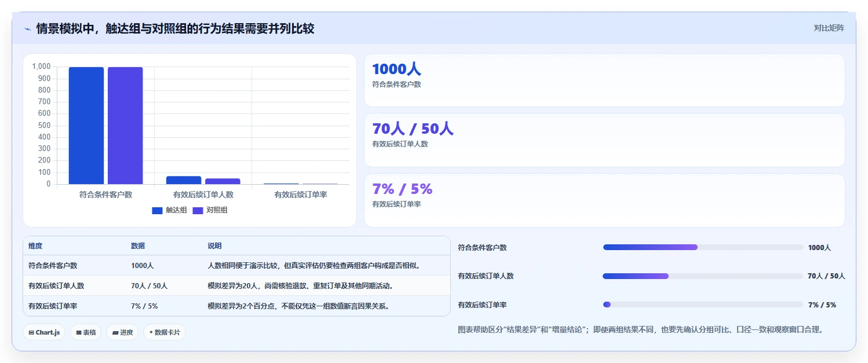This screenshot has height=363, width=868.
Task: Click the 维度 table column header
Action: [35, 246]
